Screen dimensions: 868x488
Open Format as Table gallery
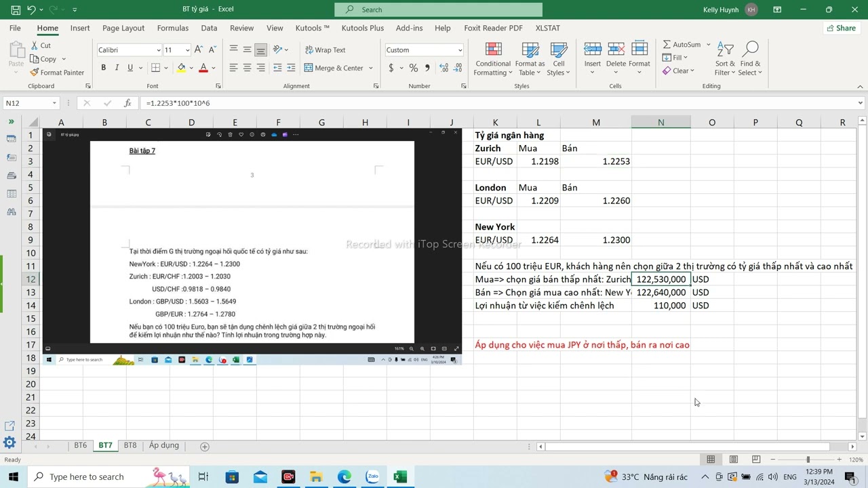[x=530, y=59]
